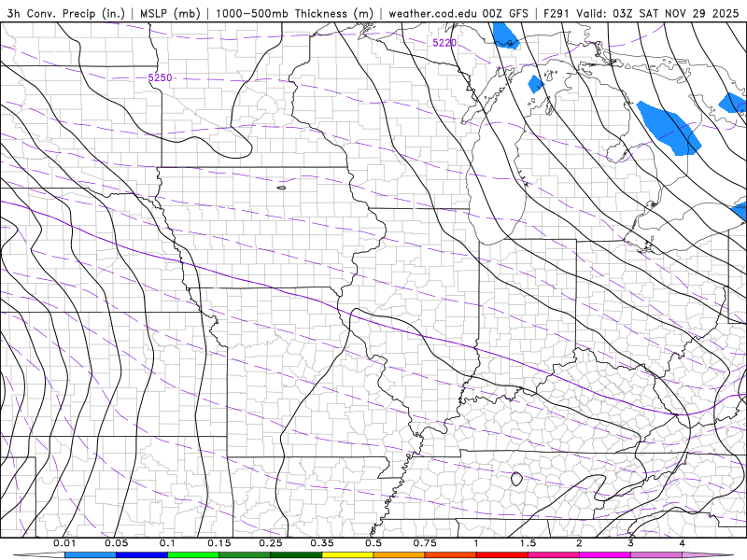Click the 0.75 legend value label

[x=425, y=543]
